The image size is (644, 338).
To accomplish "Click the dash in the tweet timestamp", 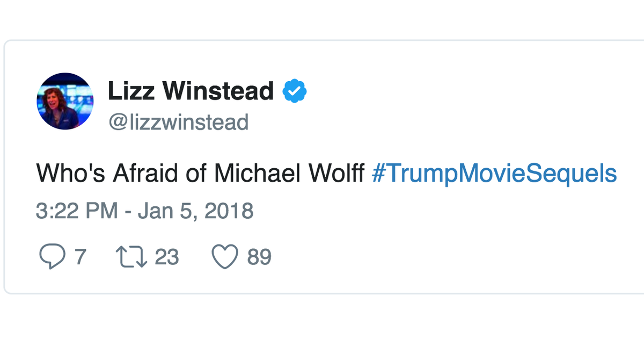I will (x=128, y=211).
